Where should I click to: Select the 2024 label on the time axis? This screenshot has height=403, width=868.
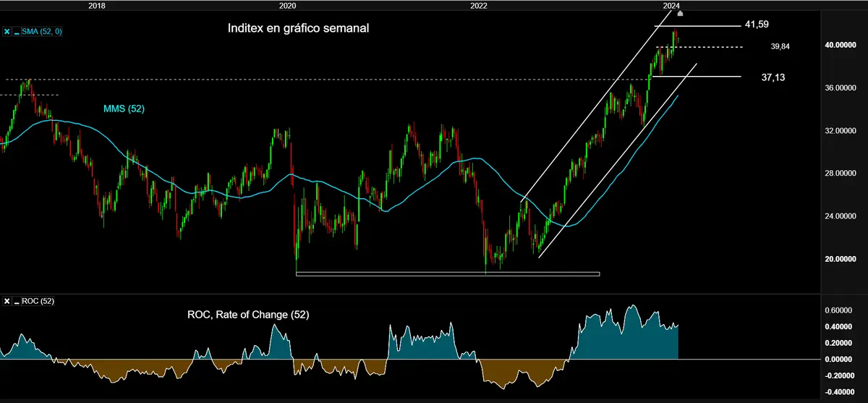[x=671, y=5]
